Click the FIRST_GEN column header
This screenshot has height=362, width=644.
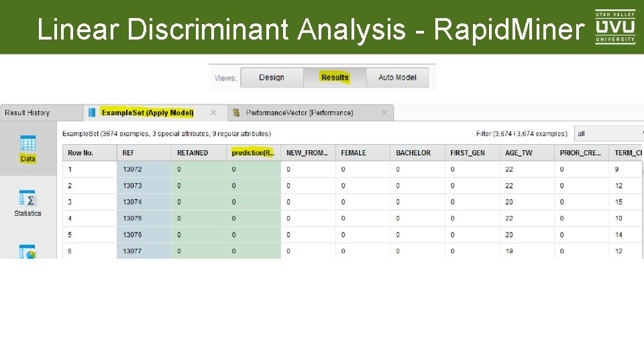pos(472,153)
